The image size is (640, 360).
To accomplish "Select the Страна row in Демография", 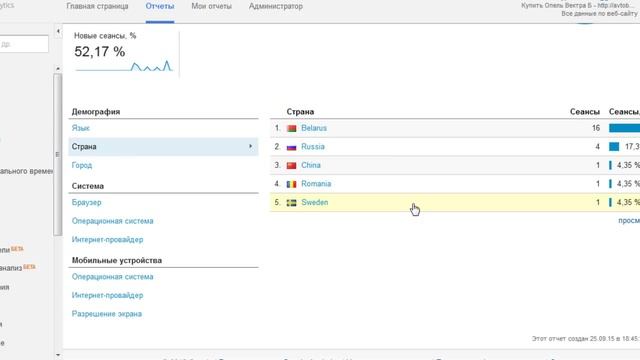I will pos(163,147).
